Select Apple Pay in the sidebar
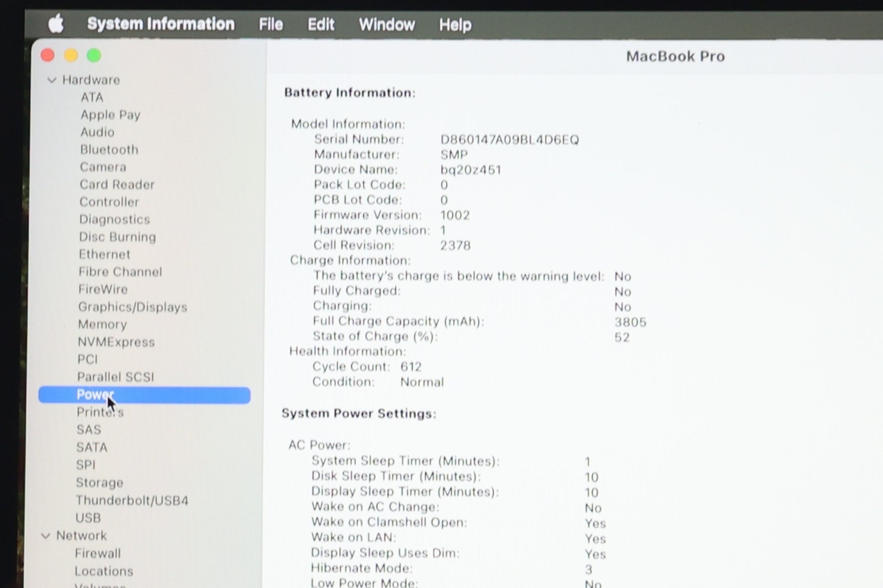Image resolution: width=883 pixels, height=588 pixels. coord(110,115)
